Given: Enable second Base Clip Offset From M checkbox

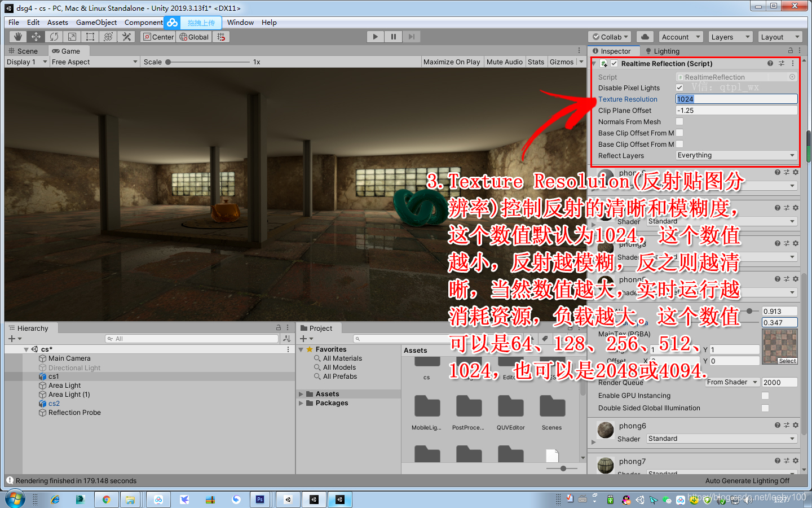Looking at the screenshot, I should (679, 144).
